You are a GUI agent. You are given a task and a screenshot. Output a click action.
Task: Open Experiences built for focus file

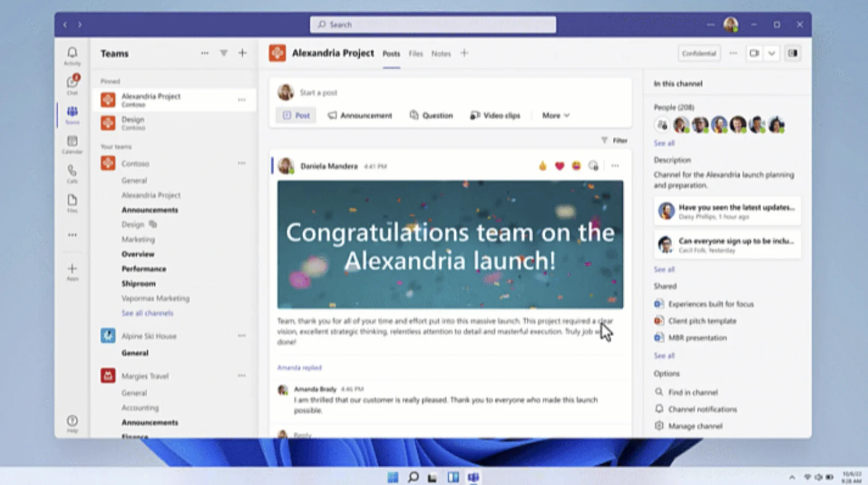click(704, 304)
